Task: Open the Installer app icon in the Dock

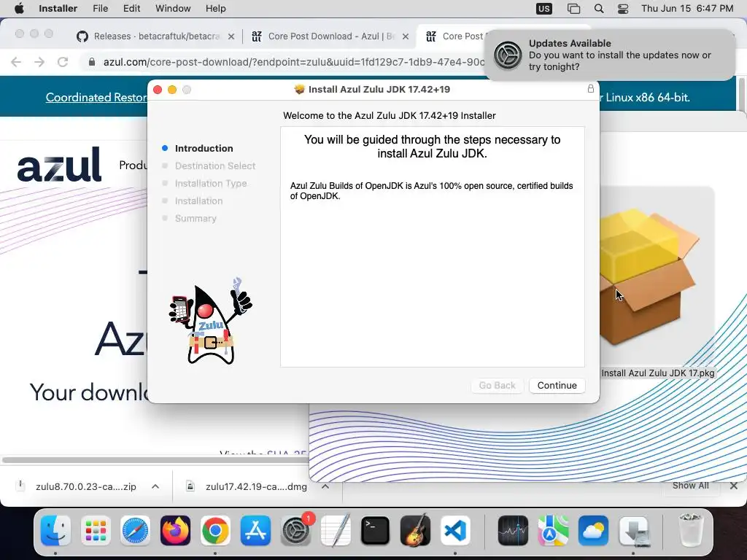Action: (x=633, y=530)
